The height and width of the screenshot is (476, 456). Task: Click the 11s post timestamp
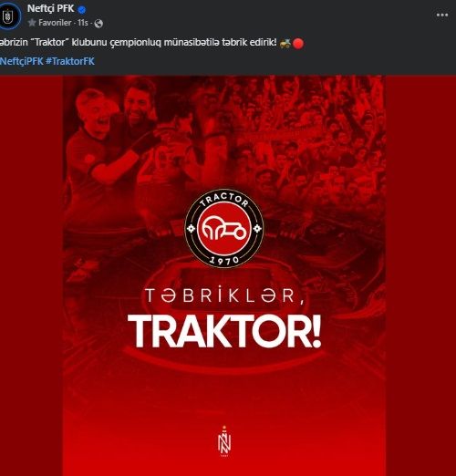83,23
